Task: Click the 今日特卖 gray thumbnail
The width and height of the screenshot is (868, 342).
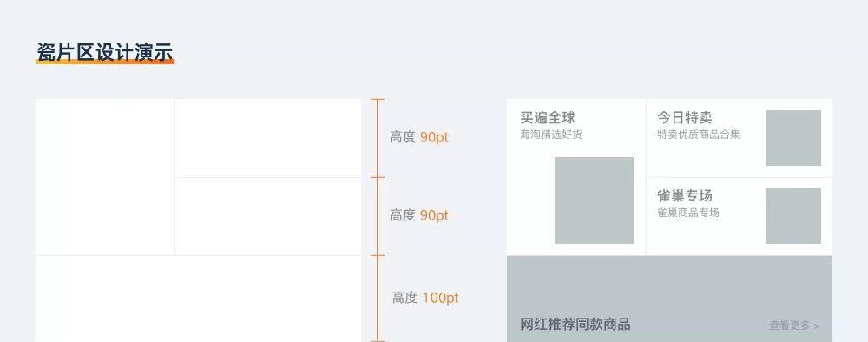Action: point(793,138)
